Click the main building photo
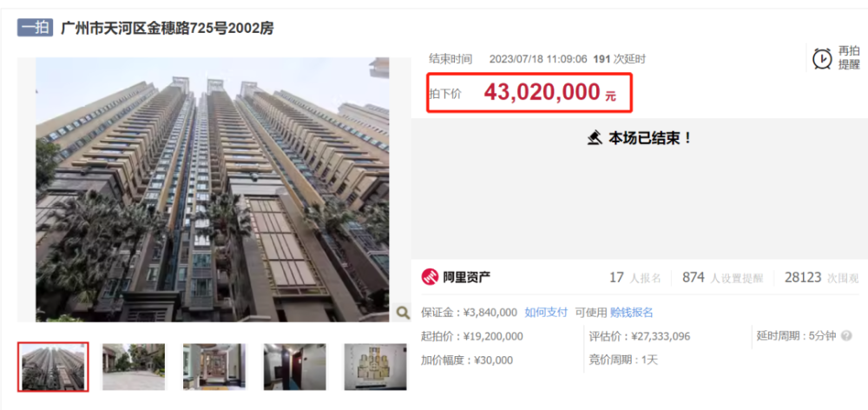 coord(213,189)
